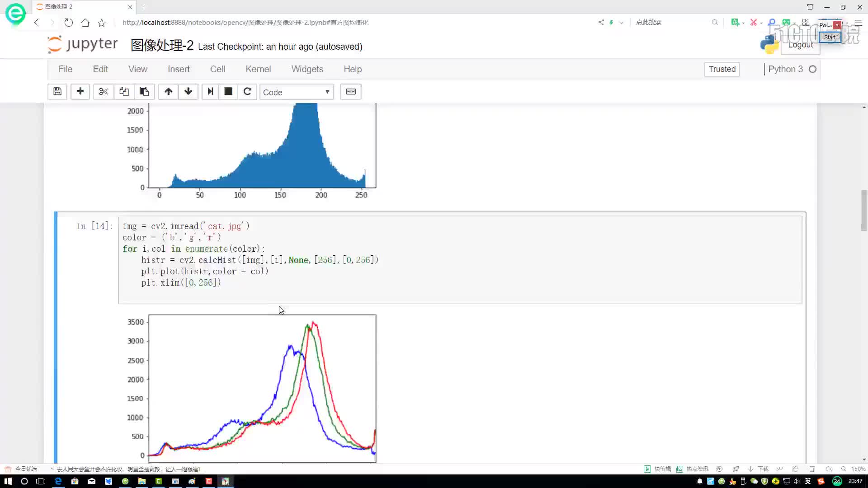Image resolution: width=868 pixels, height=488 pixels.
Task: Click the localhost URL address bar
Action: coord(245,23)
